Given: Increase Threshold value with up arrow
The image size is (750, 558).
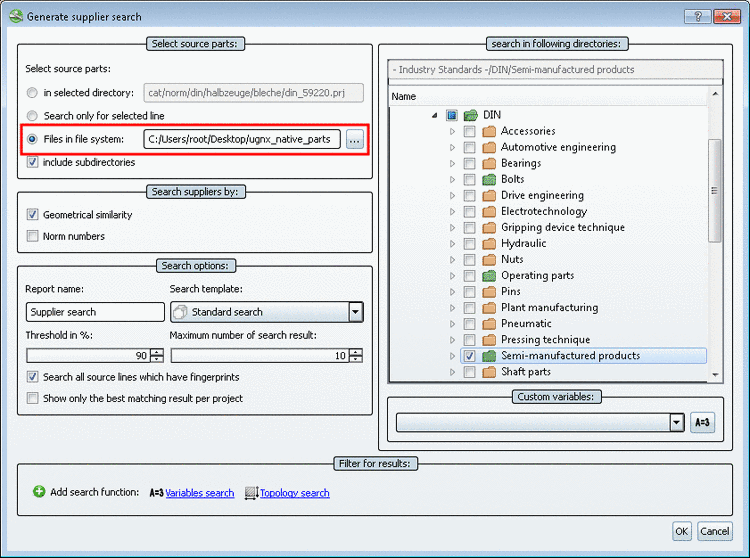Looking at the screenshot, I should (x=157, y=352).
